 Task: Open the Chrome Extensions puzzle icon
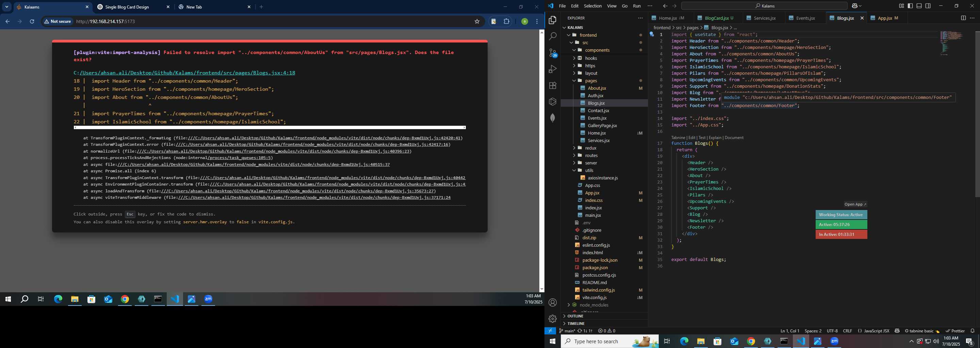click(506, 22)
